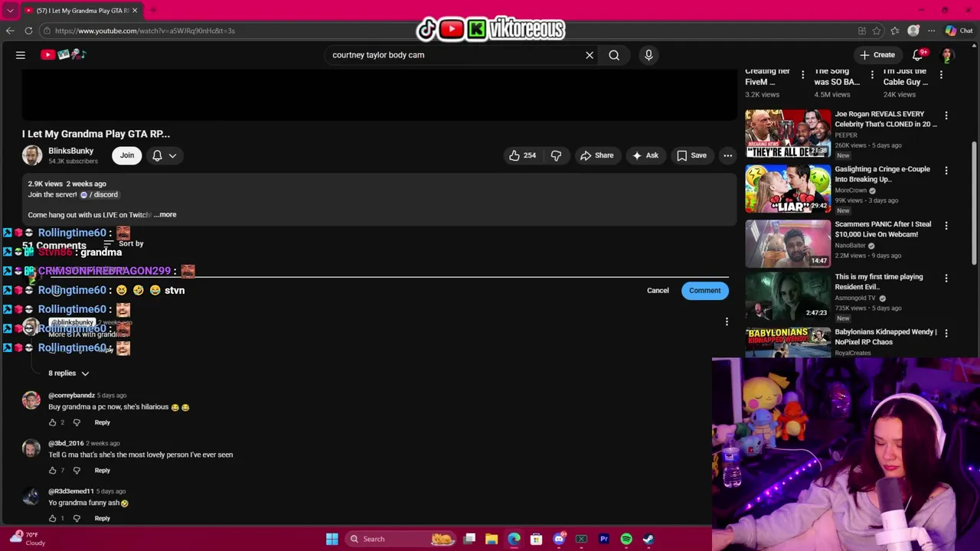Open the Windows Start menu
Screen dimensions: 980x551
[332, 539]
